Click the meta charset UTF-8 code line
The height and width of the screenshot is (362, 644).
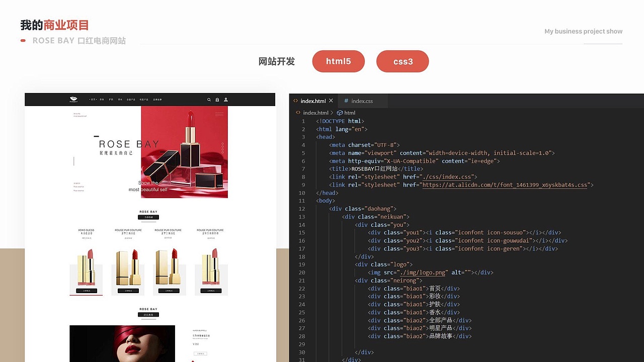[364, 145]
